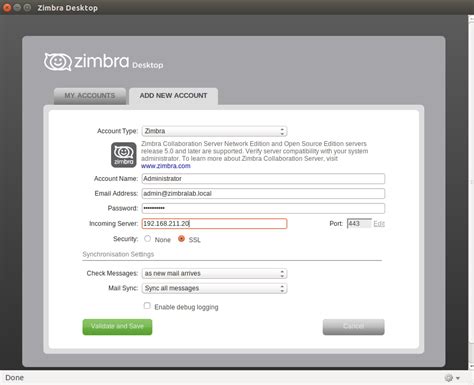Focus the Password field
Screen dimensions: 474x385
coord(263,208)
